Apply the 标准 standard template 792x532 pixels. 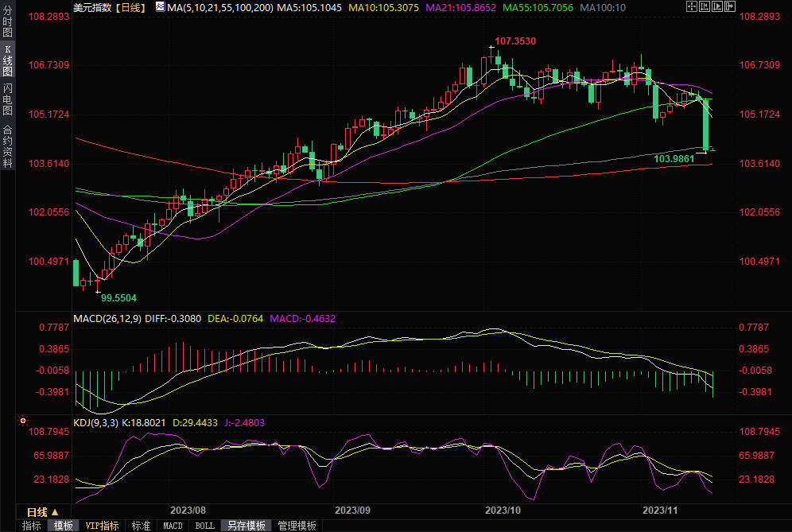141,526
